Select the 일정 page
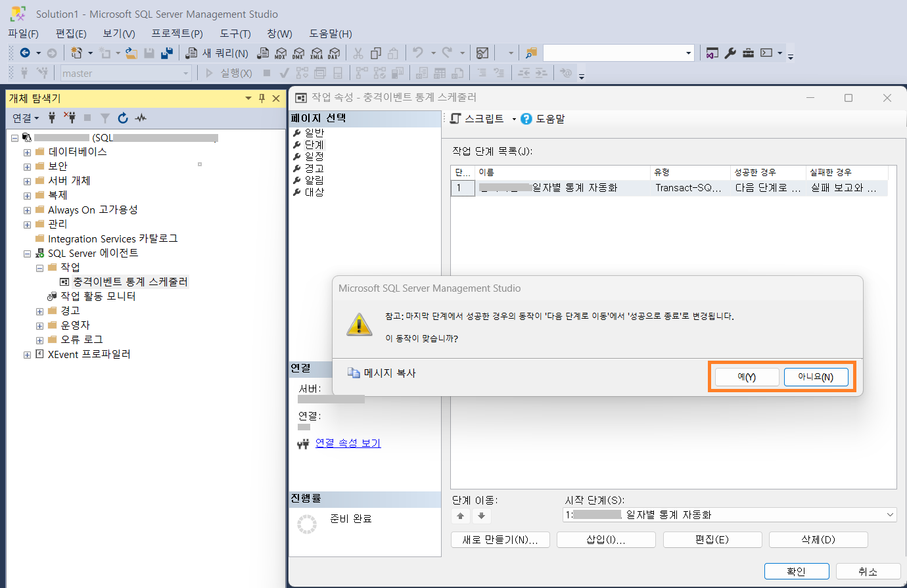 (314, 156)
